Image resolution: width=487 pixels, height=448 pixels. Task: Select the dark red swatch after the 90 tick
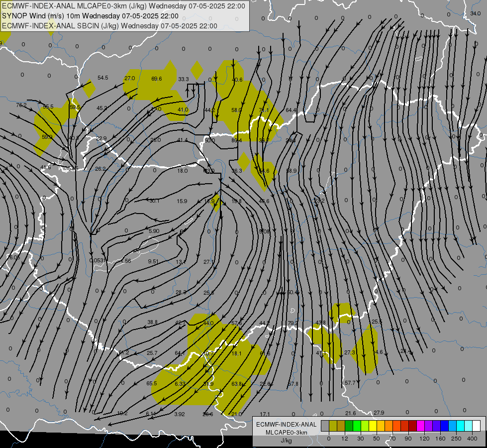coord(412,426)
